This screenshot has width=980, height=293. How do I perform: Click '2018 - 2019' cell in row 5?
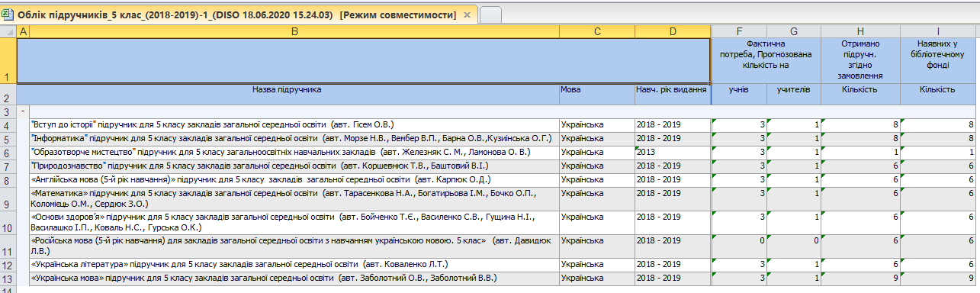[x=673, y=138]
